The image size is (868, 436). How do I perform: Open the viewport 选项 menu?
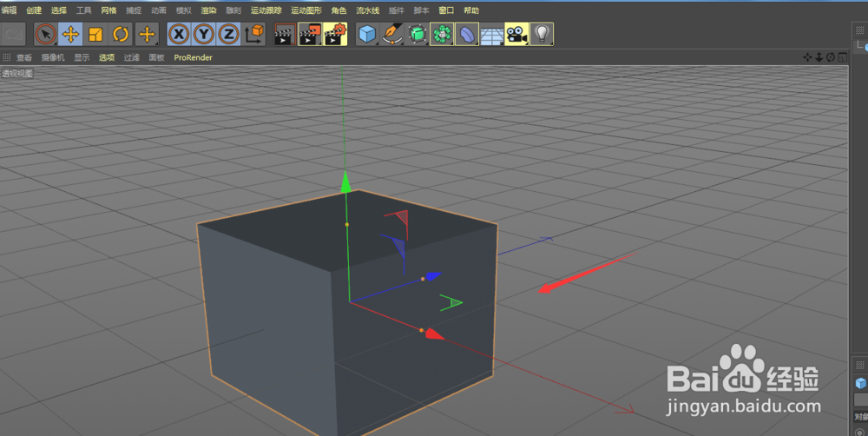point(107,57)
